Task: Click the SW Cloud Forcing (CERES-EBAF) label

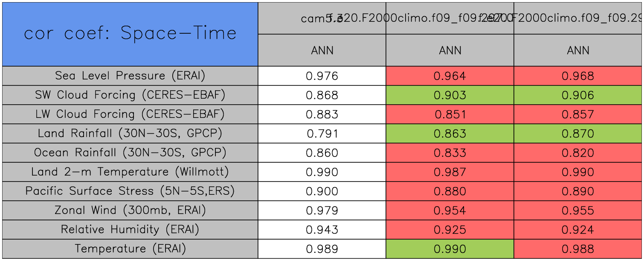Action: [x=130, y=95]
